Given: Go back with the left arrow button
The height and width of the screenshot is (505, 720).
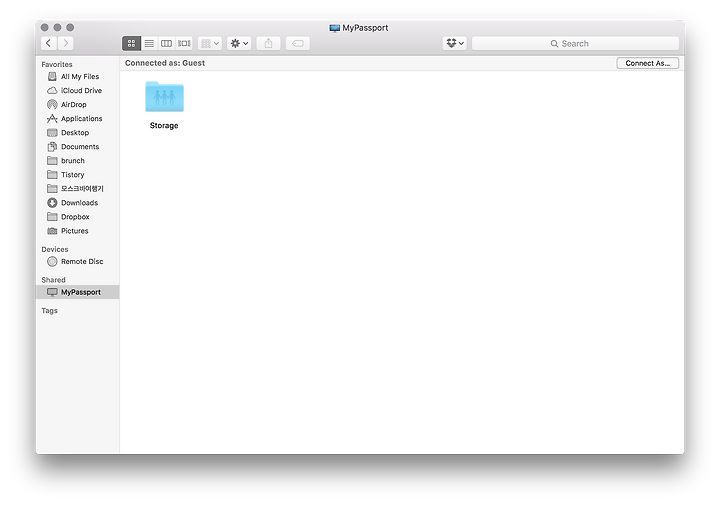Looking at the screenshot, I should (49, 43).
